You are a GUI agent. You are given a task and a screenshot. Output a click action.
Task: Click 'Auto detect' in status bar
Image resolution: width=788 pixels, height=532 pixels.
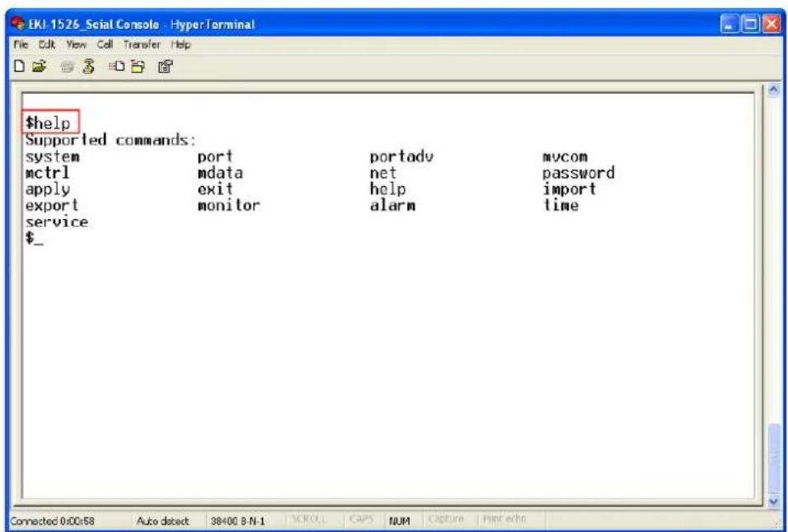pyautogui.click(x=163, y=520)
